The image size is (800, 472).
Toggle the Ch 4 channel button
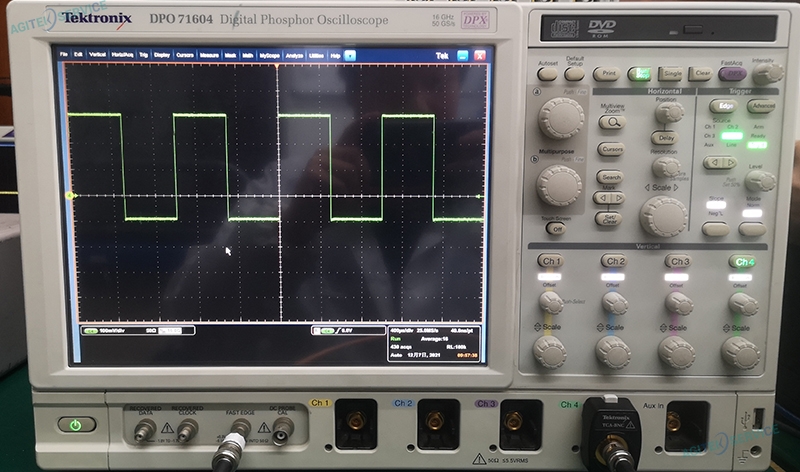pyautogui.click(x=742, y=262)
